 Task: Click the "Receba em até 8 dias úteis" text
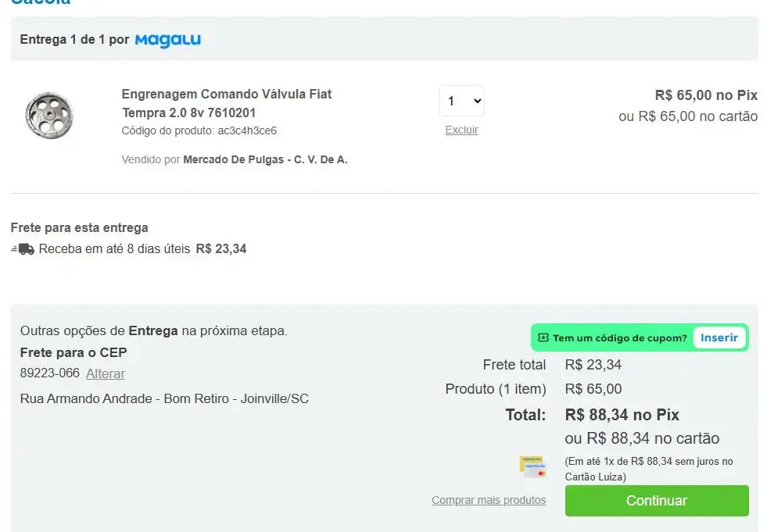(x=114, y=249)
